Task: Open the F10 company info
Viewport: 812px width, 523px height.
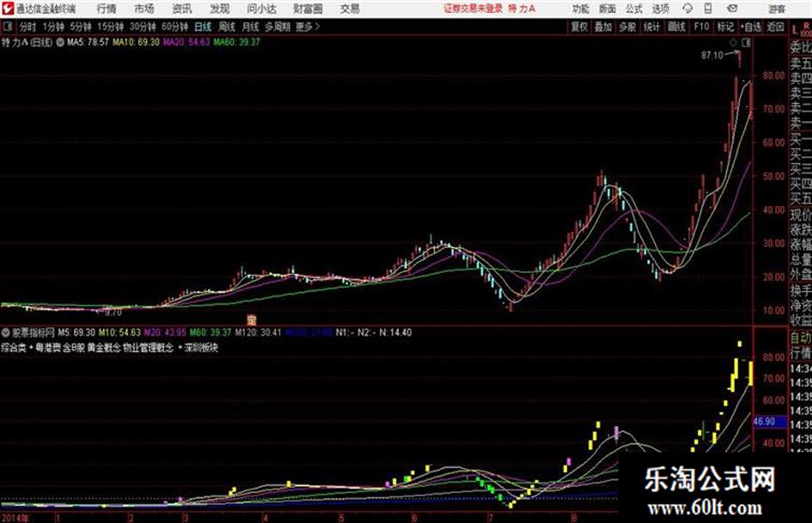Action: coord(701,27)
